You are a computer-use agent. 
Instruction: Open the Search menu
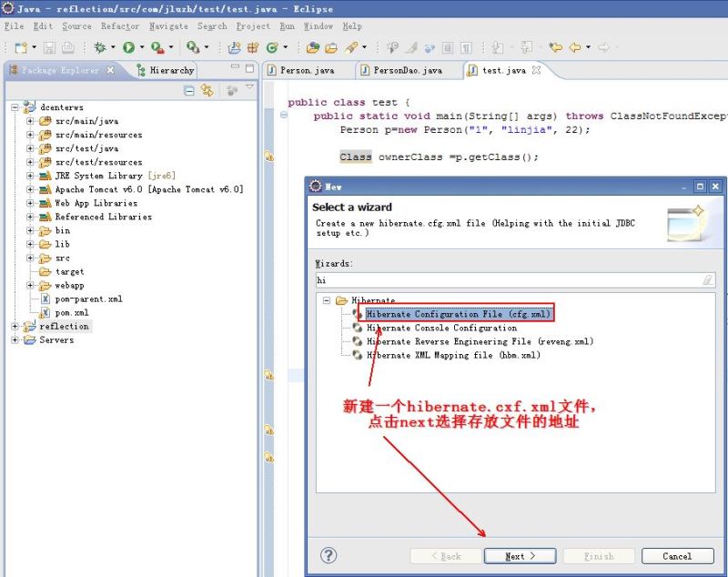pos(212,26)
